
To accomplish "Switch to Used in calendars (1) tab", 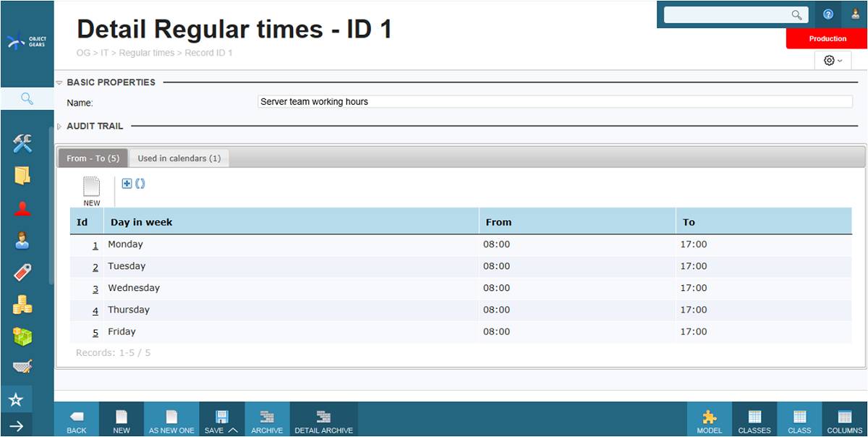I will point(179,158).
